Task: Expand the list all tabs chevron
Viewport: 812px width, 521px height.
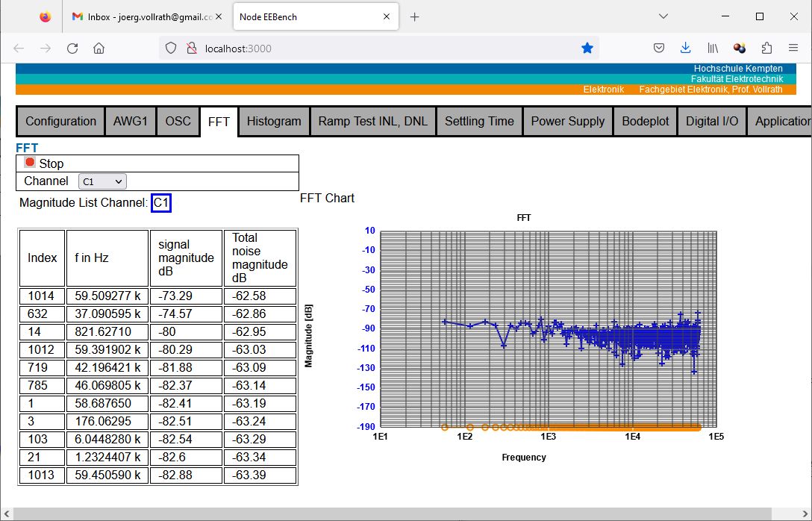Action: pos(663,16)
